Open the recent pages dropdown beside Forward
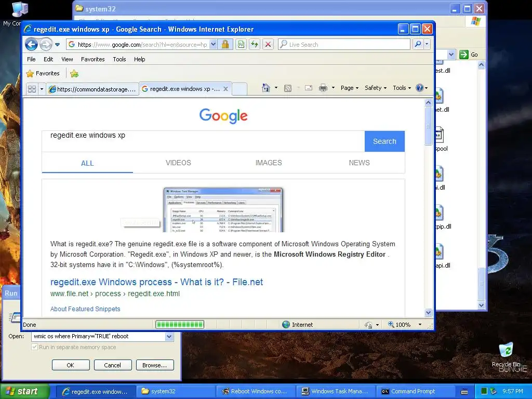The width and height of the screenshot is (532, 399). 57,45
